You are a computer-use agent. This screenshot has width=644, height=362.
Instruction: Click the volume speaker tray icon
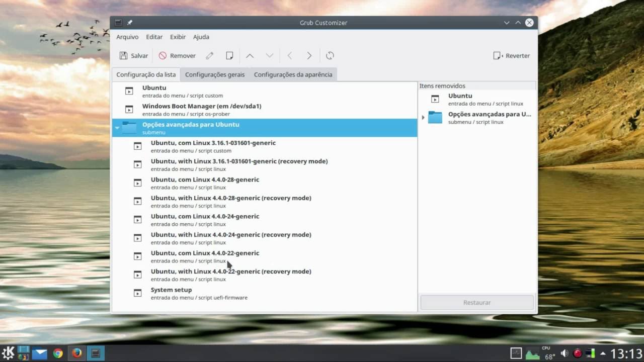pyautogui.click(x=565, y=353)
